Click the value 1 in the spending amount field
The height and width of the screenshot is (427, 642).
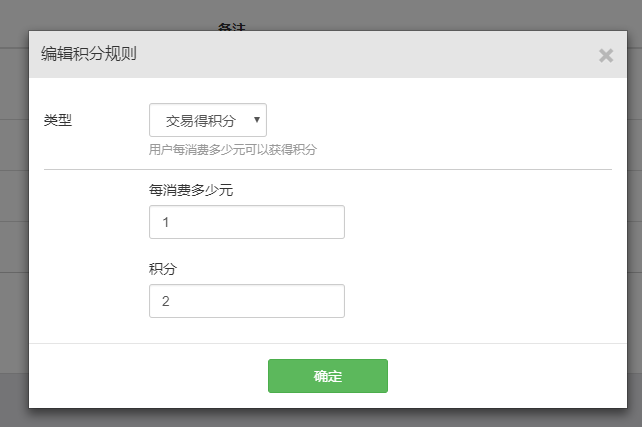point(165,222)
